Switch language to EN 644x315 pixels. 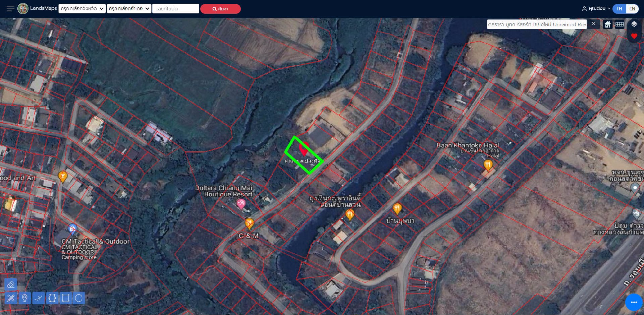pos(632,9)
